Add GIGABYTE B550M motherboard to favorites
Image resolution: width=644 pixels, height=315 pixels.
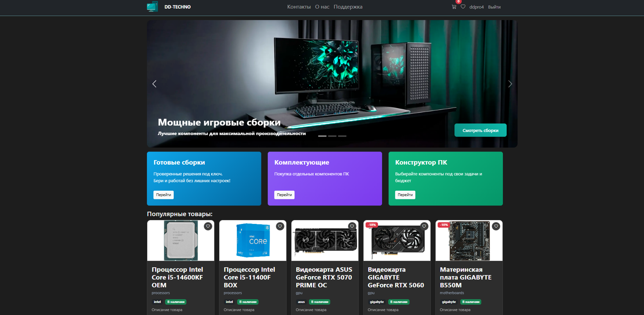pos(496,226)
